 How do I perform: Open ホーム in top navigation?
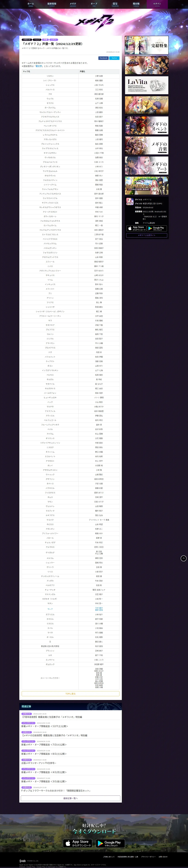pos(31,4)
